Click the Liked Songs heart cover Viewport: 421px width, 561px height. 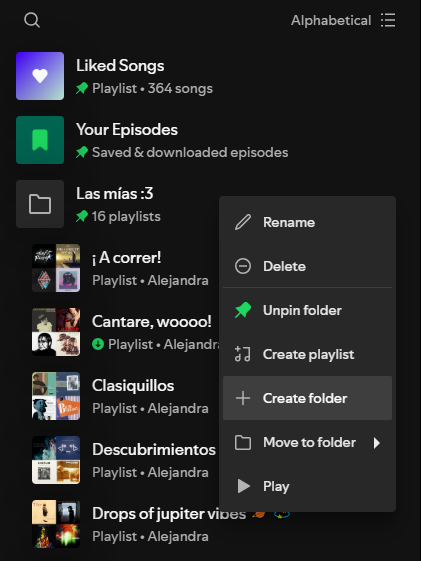point(40,76)
